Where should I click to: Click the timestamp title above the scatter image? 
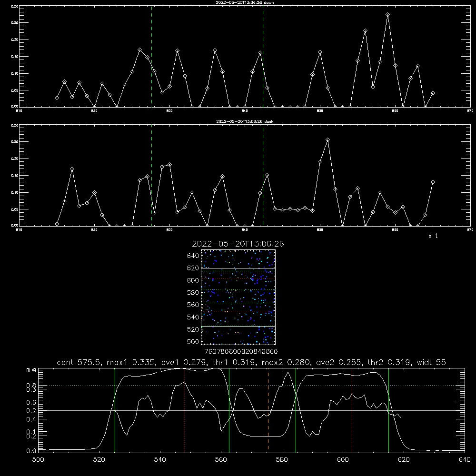[238, 244]
